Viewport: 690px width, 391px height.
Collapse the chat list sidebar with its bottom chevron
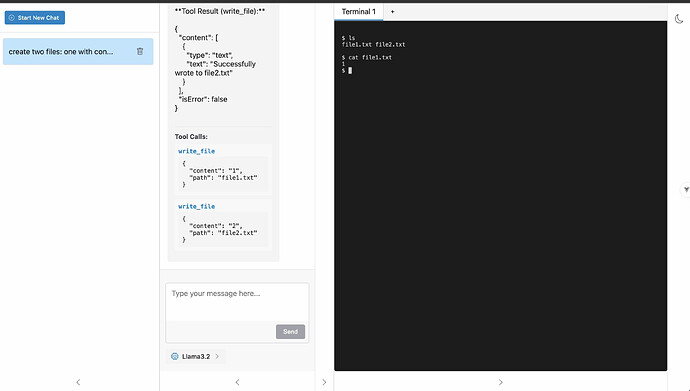[x=78, y=382]
